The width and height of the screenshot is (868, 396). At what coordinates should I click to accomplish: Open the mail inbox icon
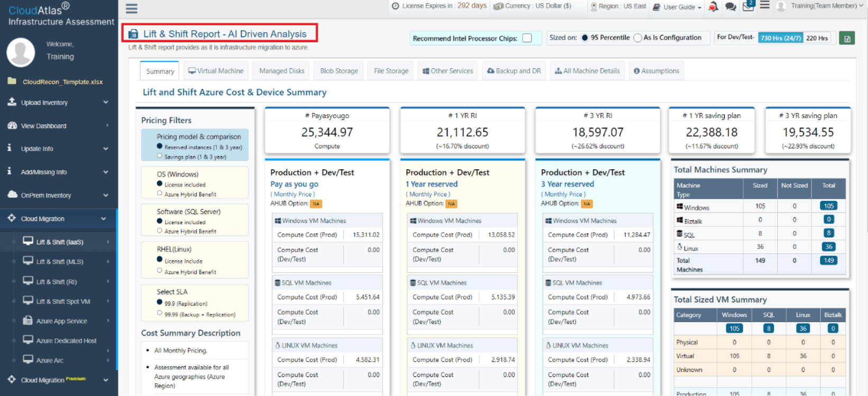[x=748, y=6]
